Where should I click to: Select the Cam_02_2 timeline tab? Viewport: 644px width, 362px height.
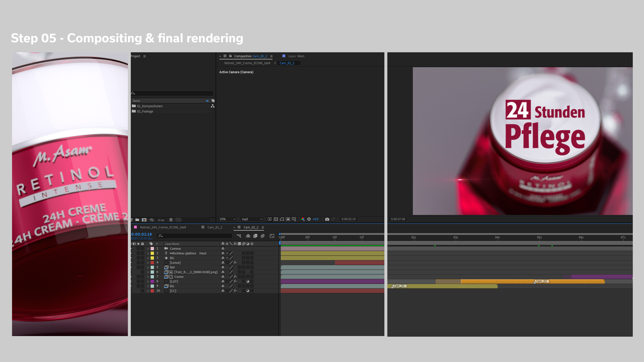pos(251,227)
